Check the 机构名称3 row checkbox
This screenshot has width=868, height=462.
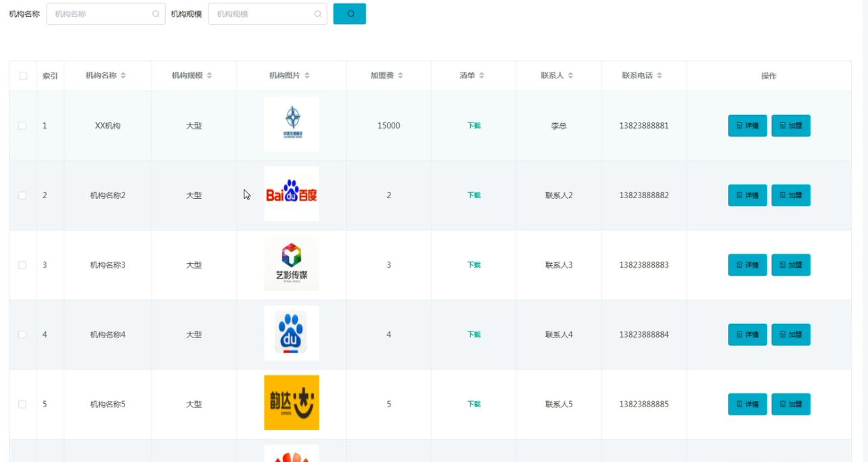[x=22, y=265]
